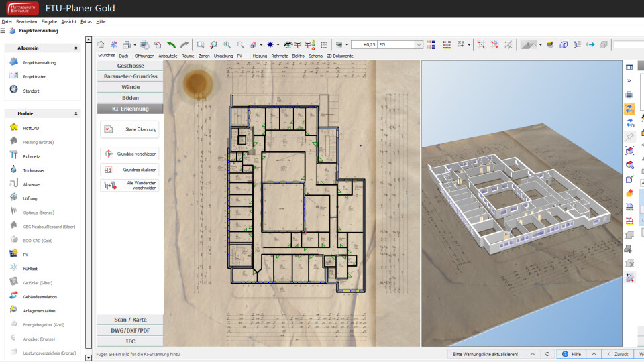Click the Starte Erkennung icon button
The height and width of the screenshot is (362, 644).
(129, 129)
